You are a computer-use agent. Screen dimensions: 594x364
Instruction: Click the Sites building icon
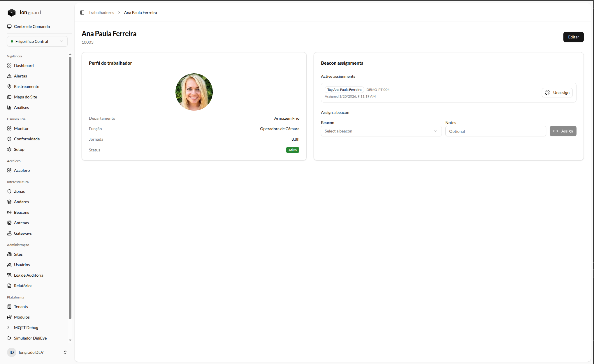coord(9,254)
